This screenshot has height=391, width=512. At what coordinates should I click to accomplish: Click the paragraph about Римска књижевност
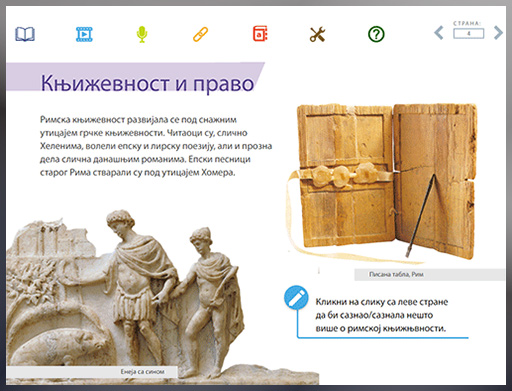(156, 146)
